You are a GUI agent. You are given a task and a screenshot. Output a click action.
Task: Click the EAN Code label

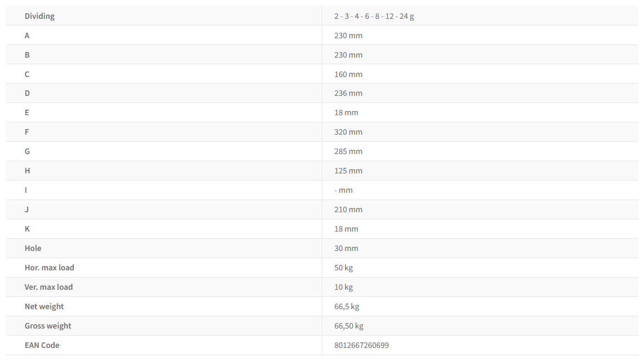click(42, 345)
